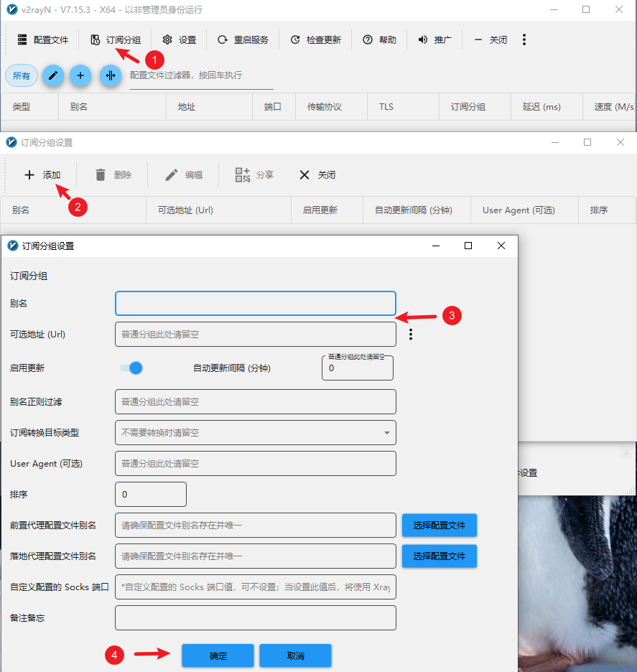This screenshot has width=637, height=672.
Task: Click the column width adjustment icon
Action: point(110,75)
